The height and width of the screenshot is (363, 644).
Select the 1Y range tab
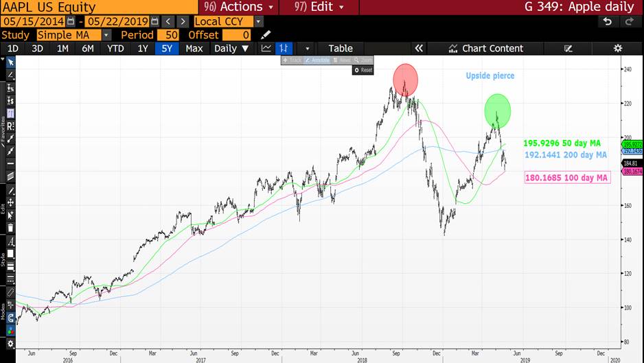tap(143, 49)
